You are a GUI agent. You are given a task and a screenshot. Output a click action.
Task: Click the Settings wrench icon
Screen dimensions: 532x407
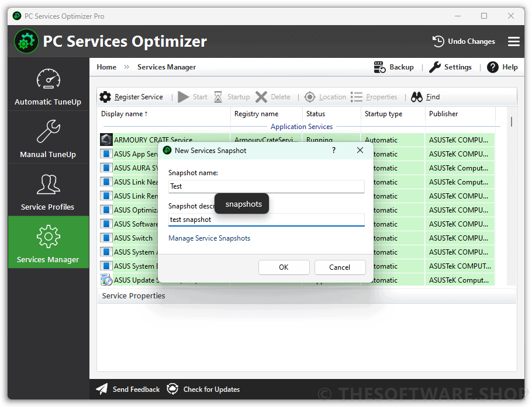[434, 67]
